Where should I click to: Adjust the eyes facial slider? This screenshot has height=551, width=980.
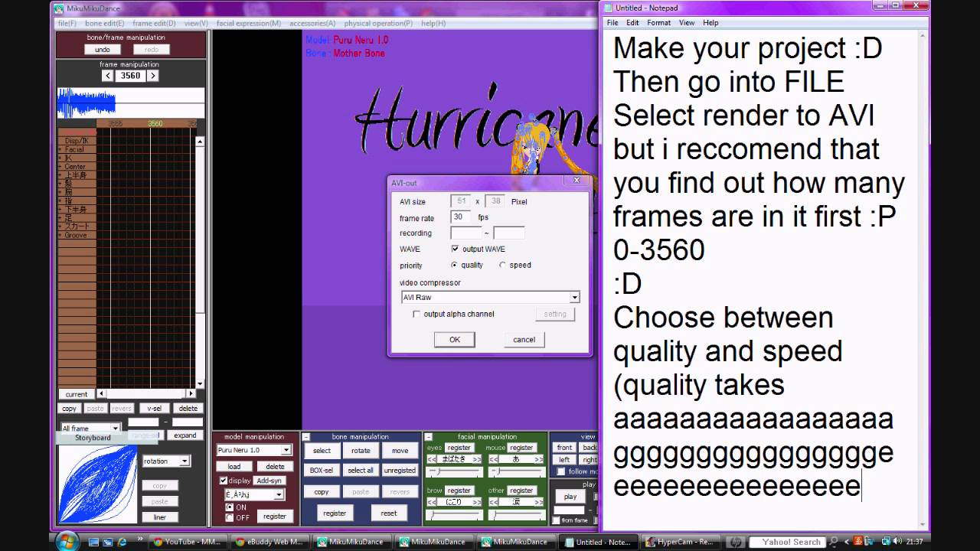tap(454, 472)
